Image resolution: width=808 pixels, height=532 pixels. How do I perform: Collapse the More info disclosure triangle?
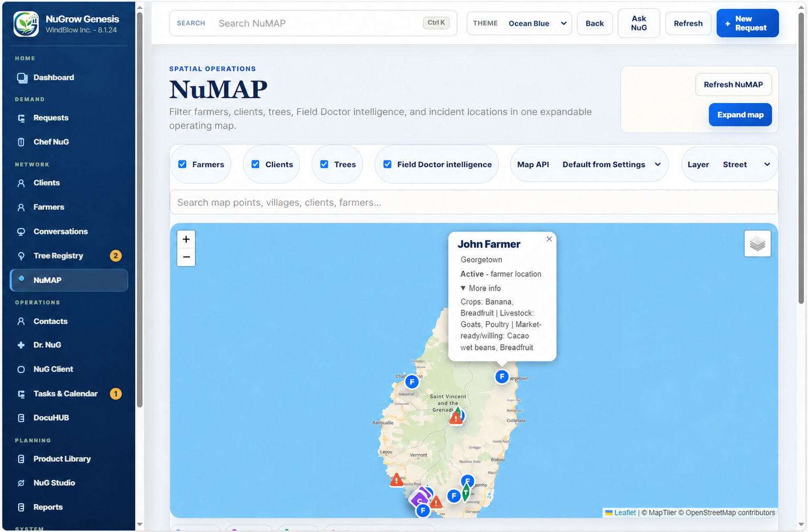(x=463, y=288)
